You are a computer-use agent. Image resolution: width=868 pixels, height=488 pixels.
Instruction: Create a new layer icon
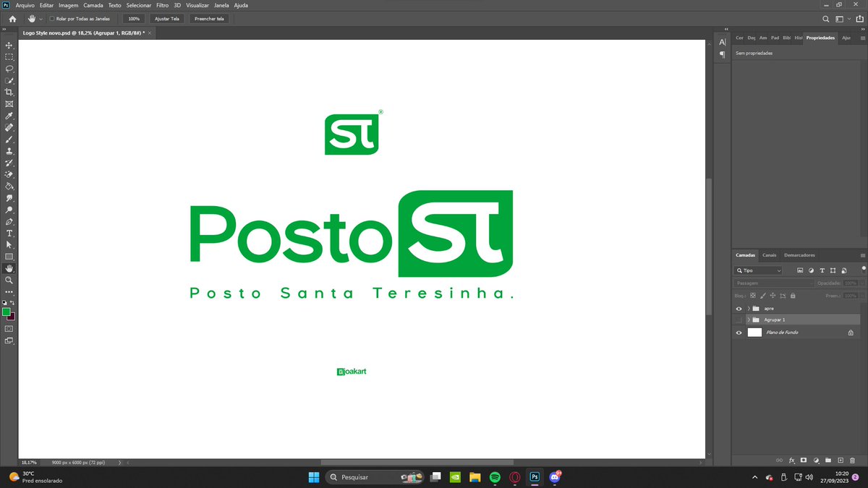coord(841,460)
